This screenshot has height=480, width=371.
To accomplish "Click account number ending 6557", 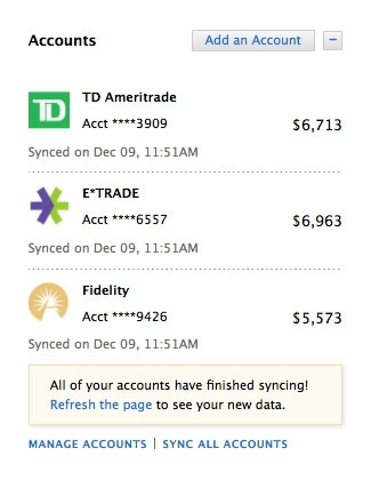I will [x=125, y=220].
